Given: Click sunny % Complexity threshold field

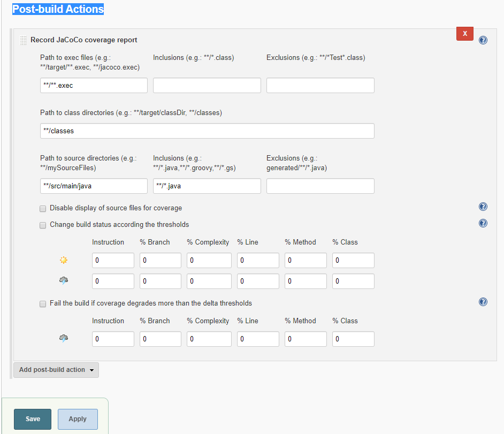Looking at the screenshot, I should pyautogui.click(x=209, y=261).
